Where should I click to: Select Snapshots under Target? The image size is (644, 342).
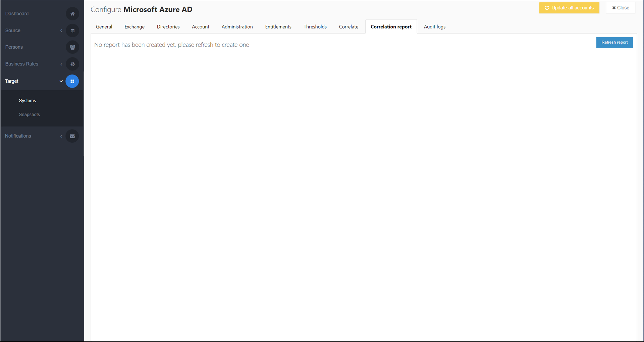pos(30,115)
